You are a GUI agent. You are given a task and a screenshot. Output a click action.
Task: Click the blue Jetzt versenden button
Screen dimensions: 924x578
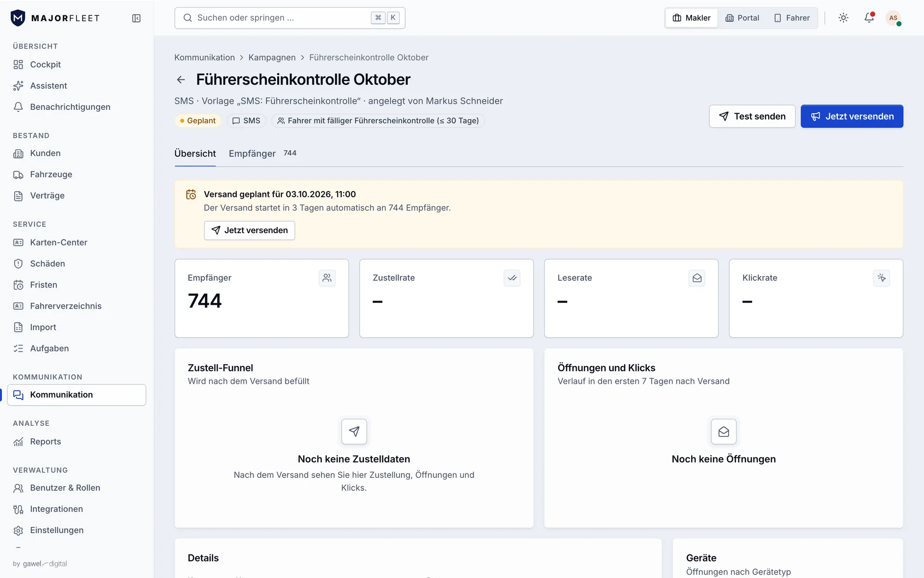click(852, 116)
